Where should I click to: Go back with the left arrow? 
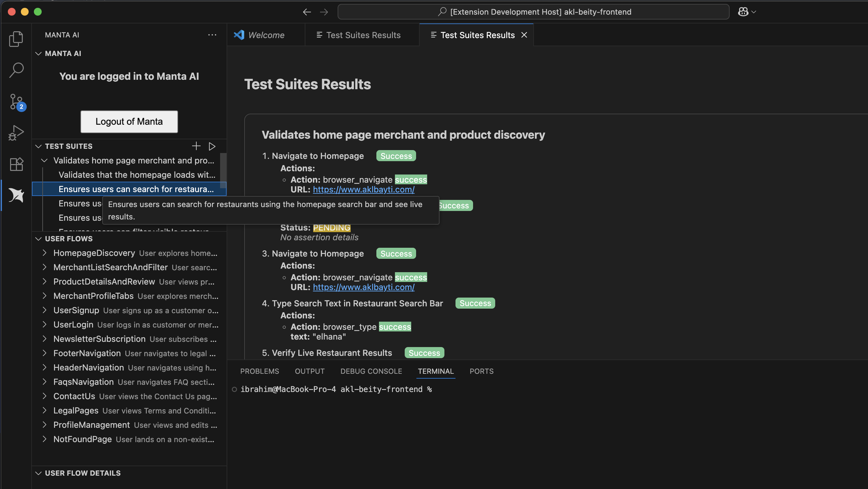[x=307, y=12]
